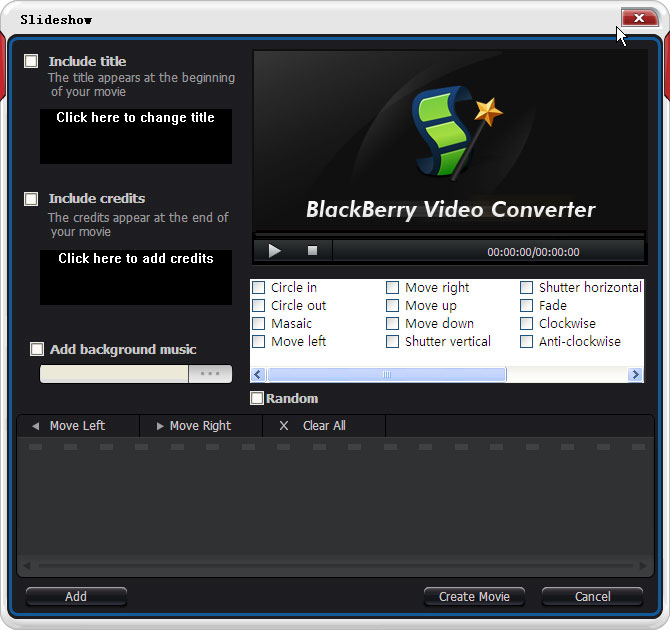Image resolution: width=670 pixels, height=630 pixels.
Task: Click the timeline right scroll arrow
Action: coord(642,566)
